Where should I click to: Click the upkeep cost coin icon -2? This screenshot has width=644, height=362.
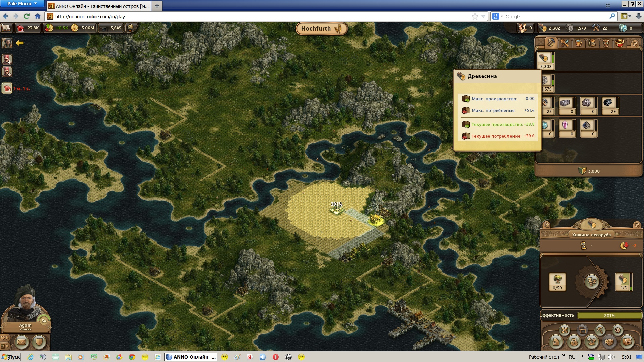pos(624,246)
